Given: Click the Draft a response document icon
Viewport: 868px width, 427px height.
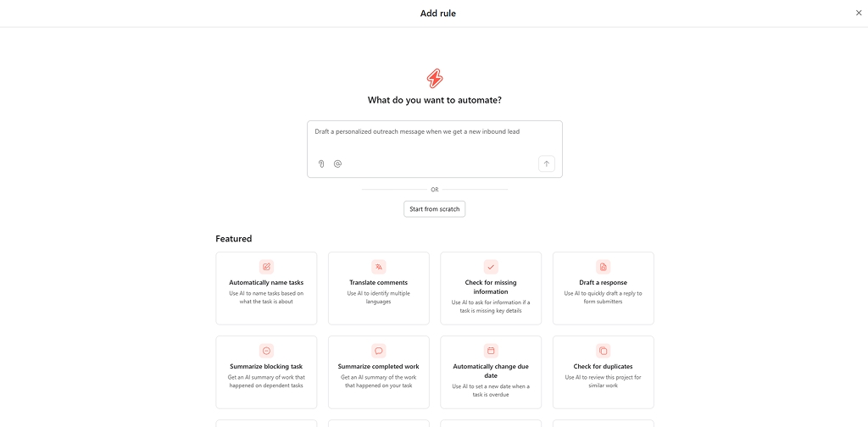Looking at the screenshot, I should [604, 267].
